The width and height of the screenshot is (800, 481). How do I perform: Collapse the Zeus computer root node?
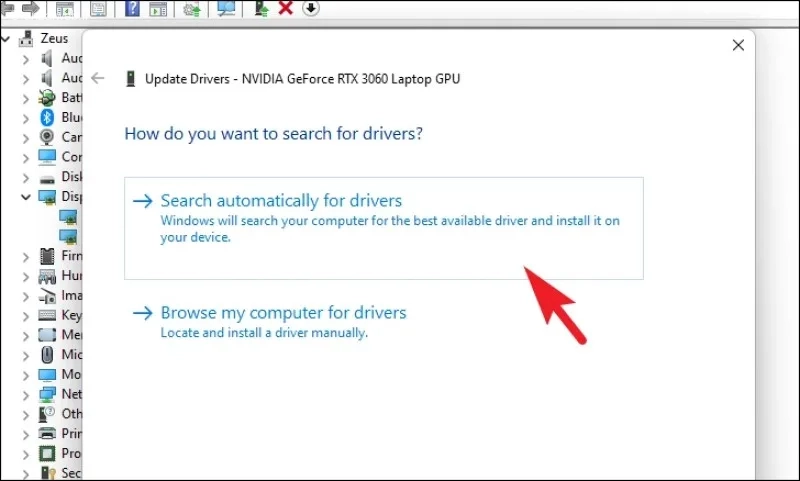point(6,38)
